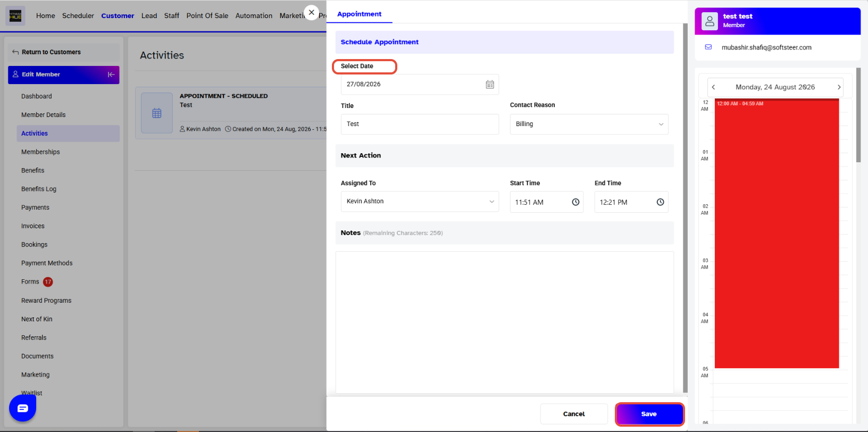Viewport: 868px width, 432px height.
Task: Collapse the Edit Member sidebar arrow
Action: click(111, 74)
